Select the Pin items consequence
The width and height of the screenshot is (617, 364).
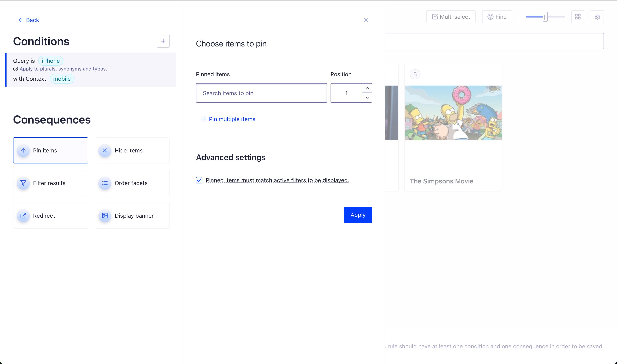click(50, 150)
